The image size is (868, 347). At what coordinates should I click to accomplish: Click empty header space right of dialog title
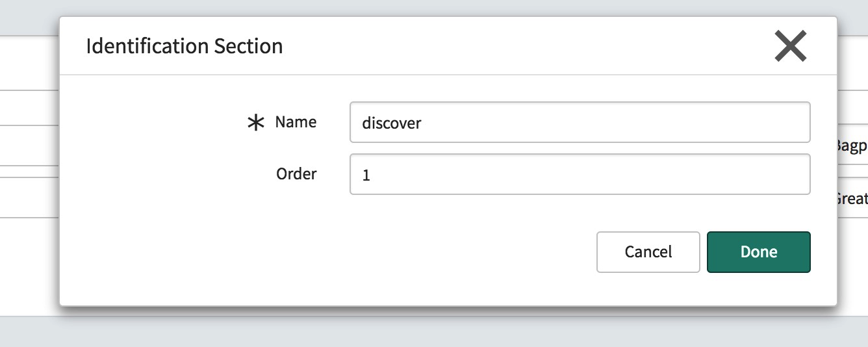[520, 47]
